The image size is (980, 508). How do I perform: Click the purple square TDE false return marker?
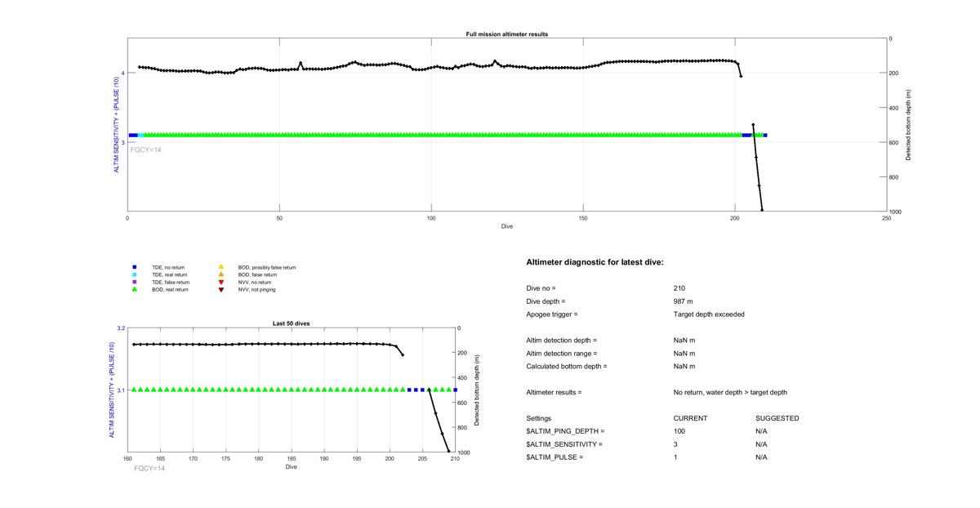[135, 282]
